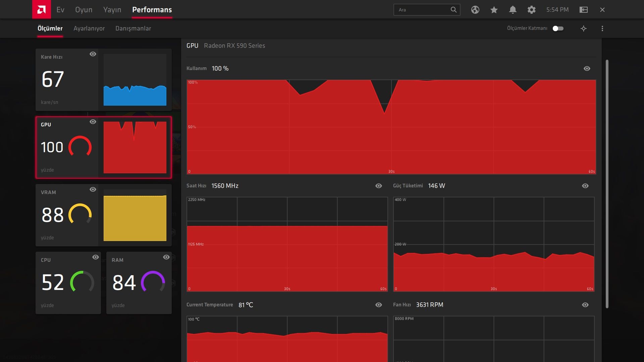The height and width of the screenshot is (362, 644).
Task: Open favorites star icon
Action: (x=494, y=10)
